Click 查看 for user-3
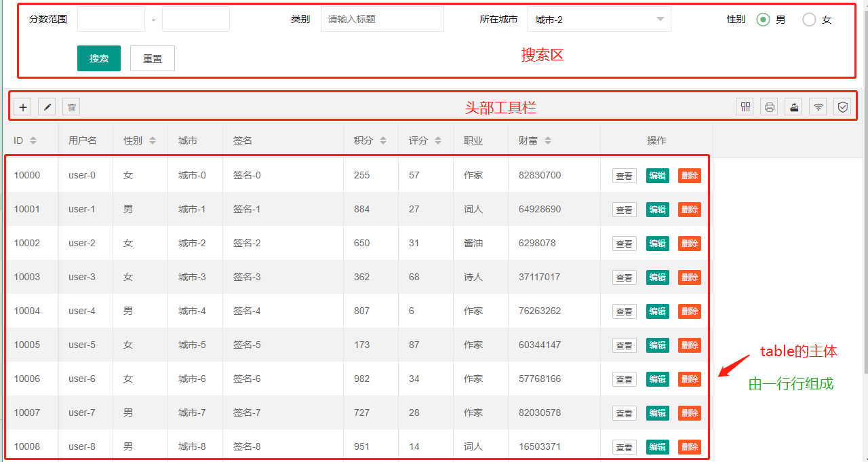 (x=625, y=277)
